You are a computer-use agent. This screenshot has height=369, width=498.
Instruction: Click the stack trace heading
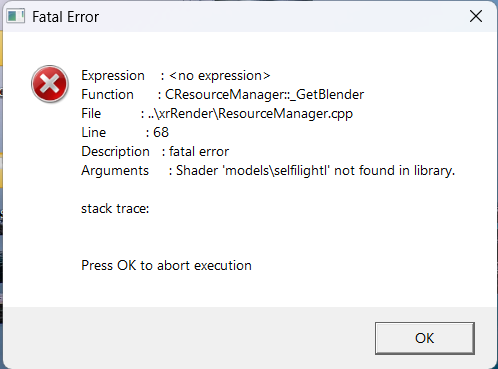[115, 209]
